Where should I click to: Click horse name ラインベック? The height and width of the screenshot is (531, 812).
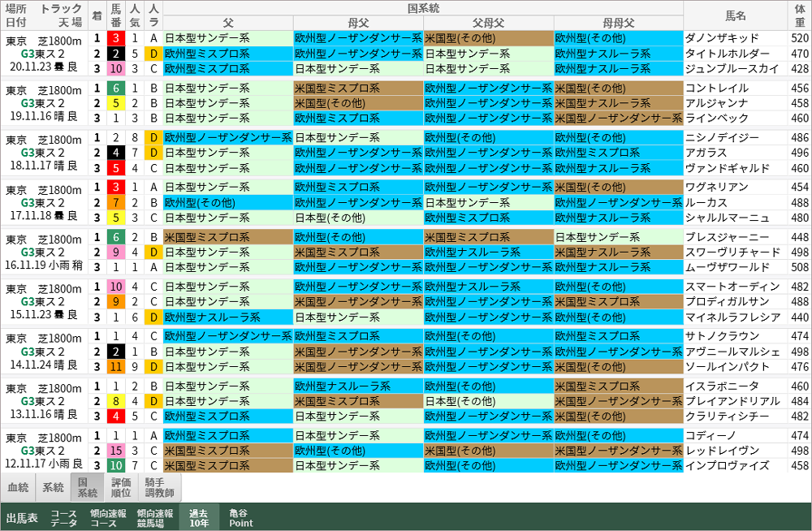coord(717,118)
